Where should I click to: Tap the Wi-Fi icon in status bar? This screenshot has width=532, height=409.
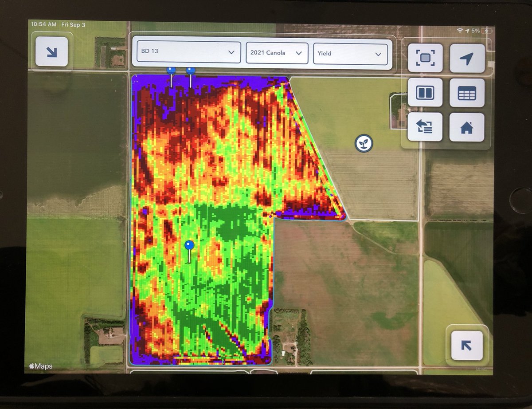460,30
